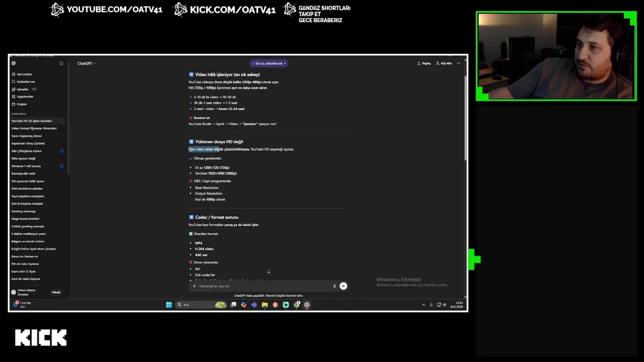The height and width of the screenshot is (362, 644).
Task: Click the taskbar Ara search box
Action: 201,305
